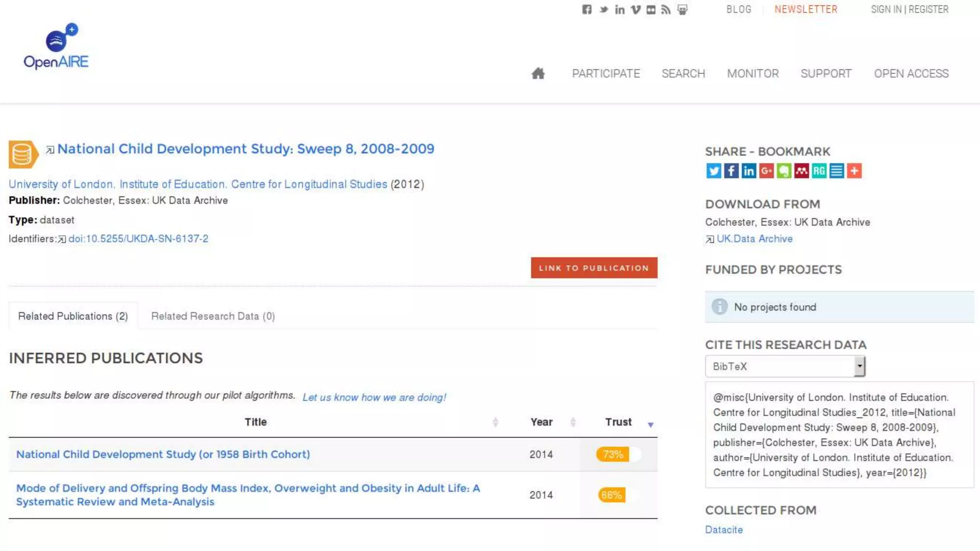
Task: Open the SEARCH menu item
Action: [x=683, y=74]
